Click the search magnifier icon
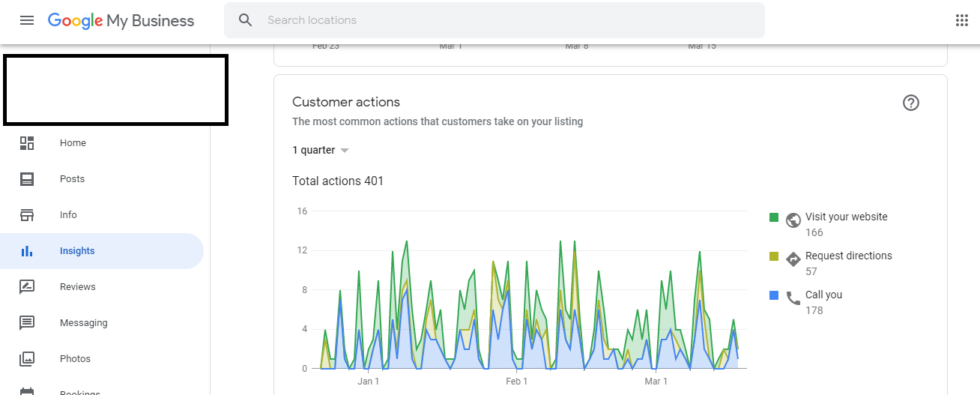 [246, 20]
